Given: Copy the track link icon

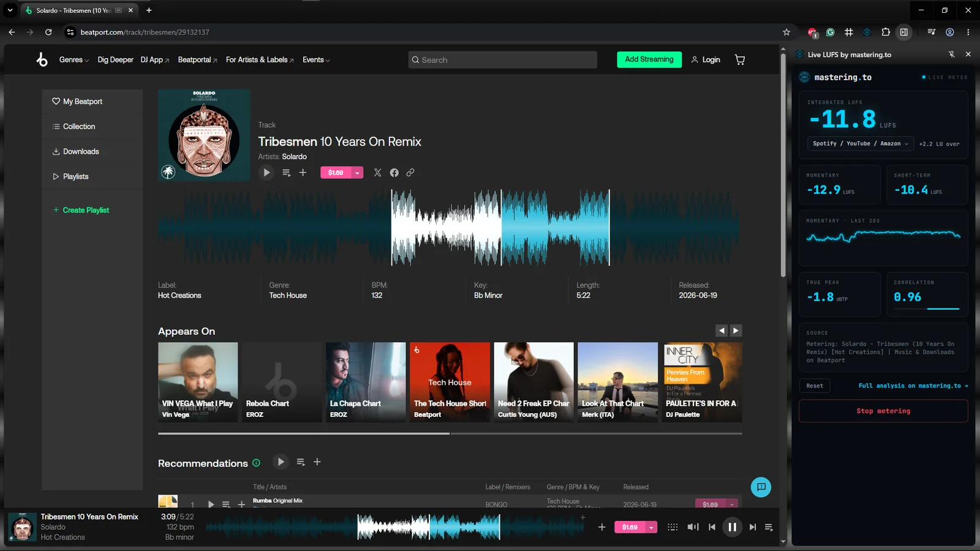Looking at the screenshot, I should click(410, 173).
